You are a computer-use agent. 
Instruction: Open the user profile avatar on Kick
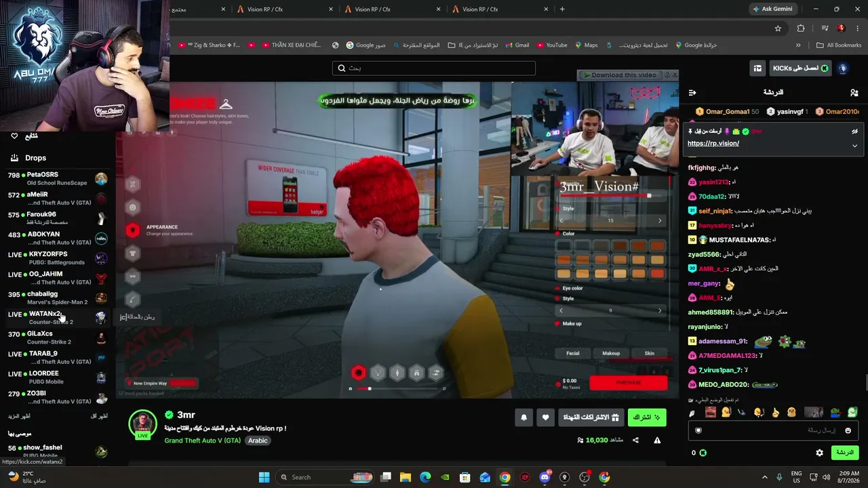click(x=843, y=68)
